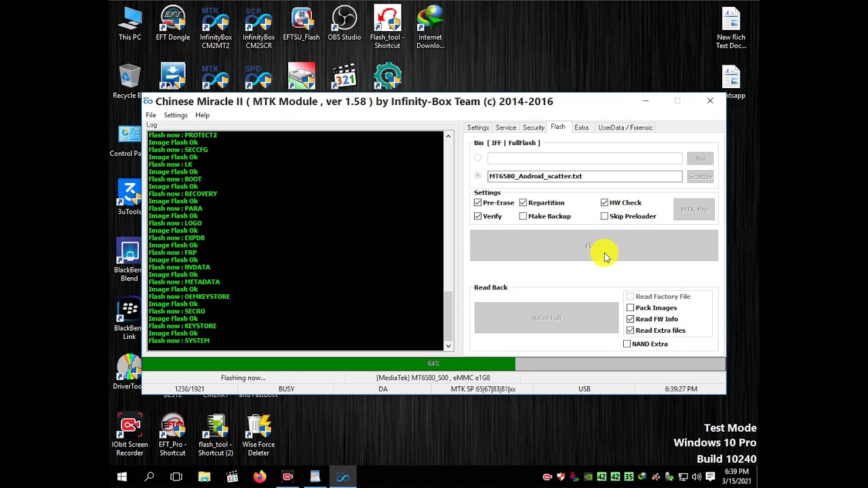This screenshot has width=868, height=488.
Task: Open the Recycle Bin on the desktop
Action: (x=129, y=81)
